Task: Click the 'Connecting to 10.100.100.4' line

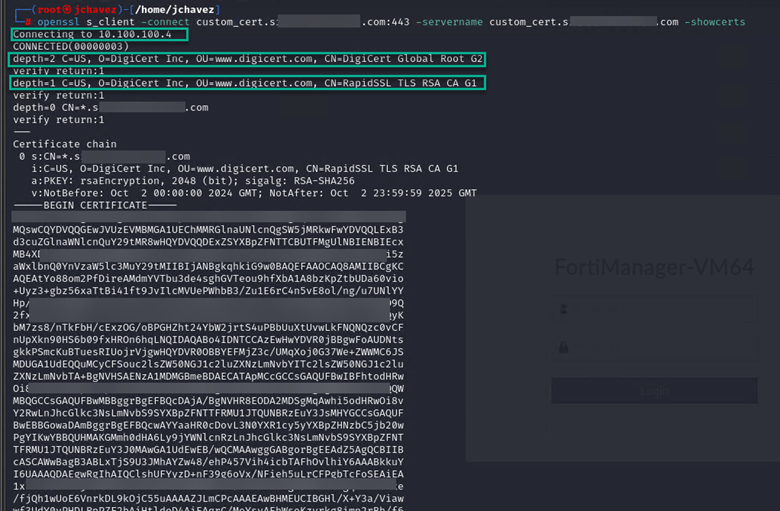Action: pyautogui.click(x=92, y=34)
